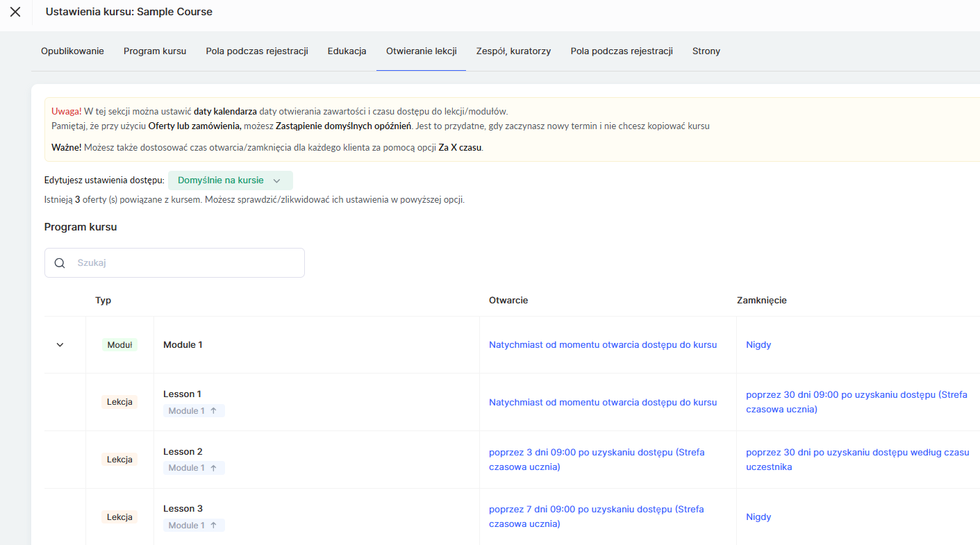The height and width of the screenshot is (545, 980).
Task: Open the Zespół, kuratorzy tab
Action: pyautogui.click(x=514, y=51)
